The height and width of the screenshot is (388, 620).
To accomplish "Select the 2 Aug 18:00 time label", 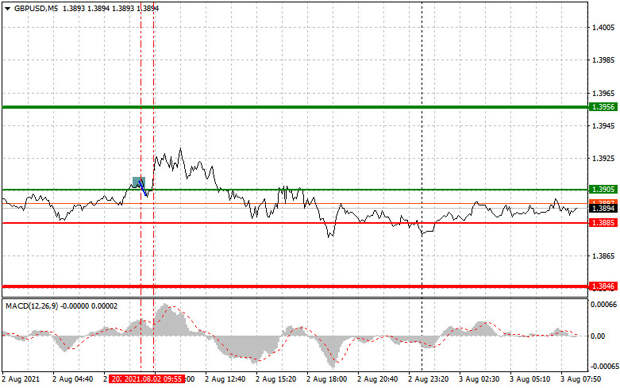I will click(327, 379).
